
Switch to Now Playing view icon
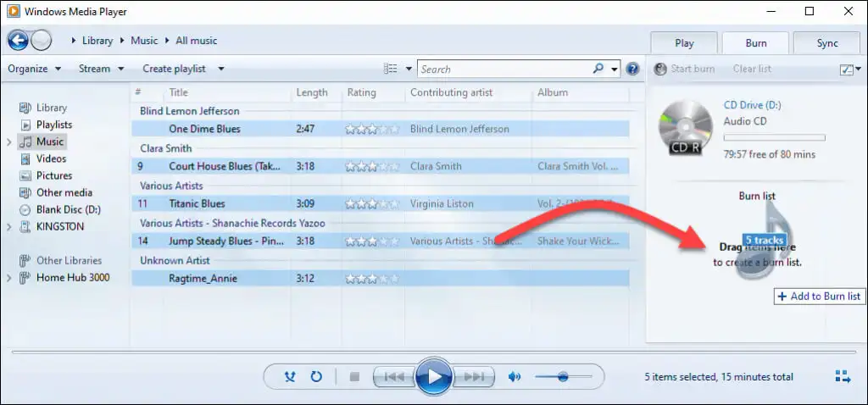point(843,377)
